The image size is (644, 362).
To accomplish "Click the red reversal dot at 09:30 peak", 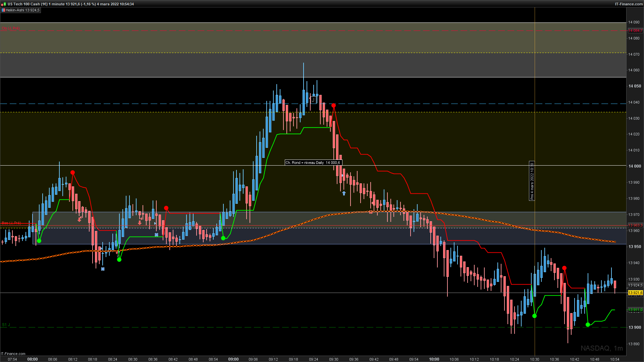I will tap(333, 106).
